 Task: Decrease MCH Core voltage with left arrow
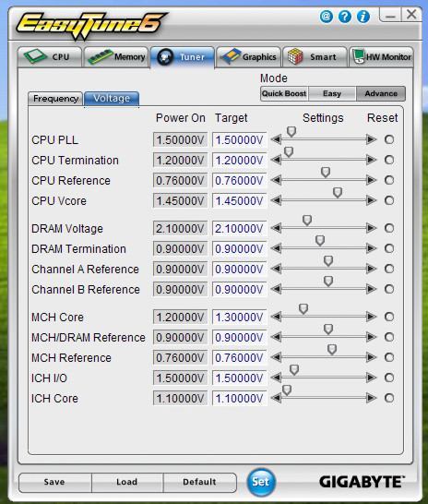pyautogui.click(x=276, y=317)
